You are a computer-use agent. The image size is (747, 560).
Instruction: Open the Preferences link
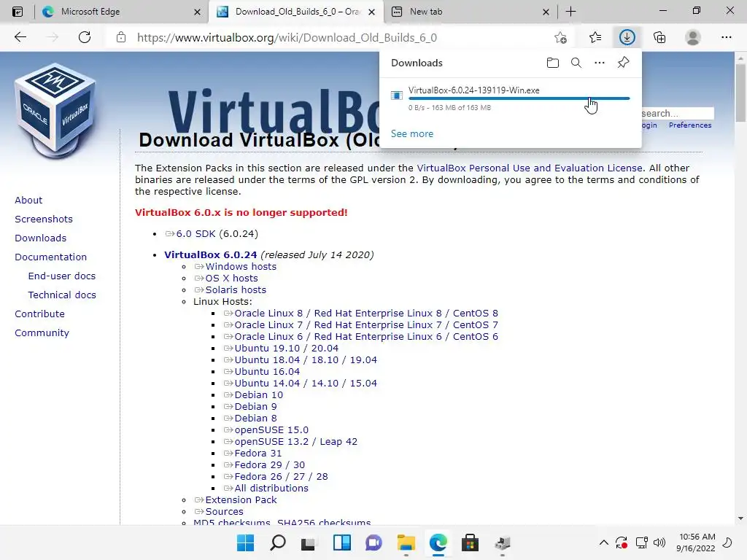[x=690, y=125]
